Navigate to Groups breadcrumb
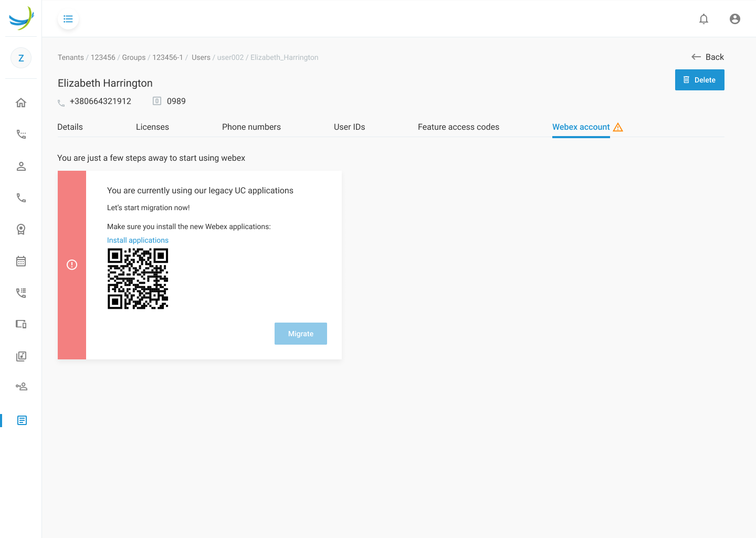This screenshot has width=756, height=538. (134, 57)
